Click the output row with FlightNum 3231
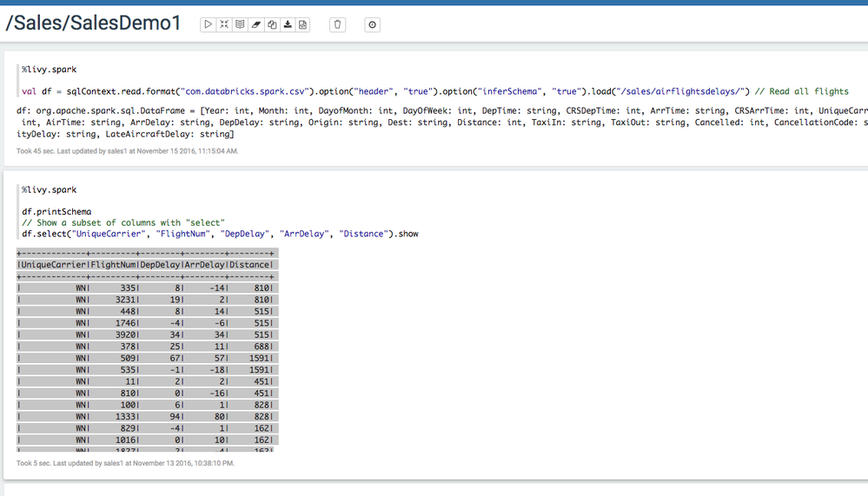The width and height of the screenshot is (868, 496). (146, 300)
